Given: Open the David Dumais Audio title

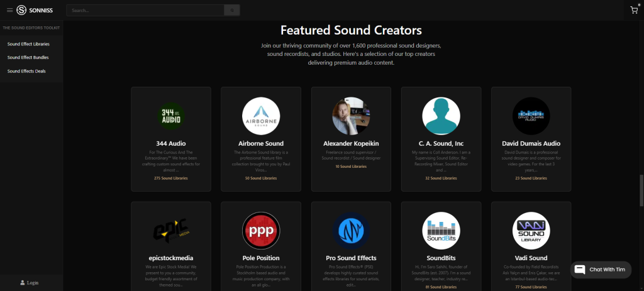Looking at the screenshot, I should [x=531, y=144].
